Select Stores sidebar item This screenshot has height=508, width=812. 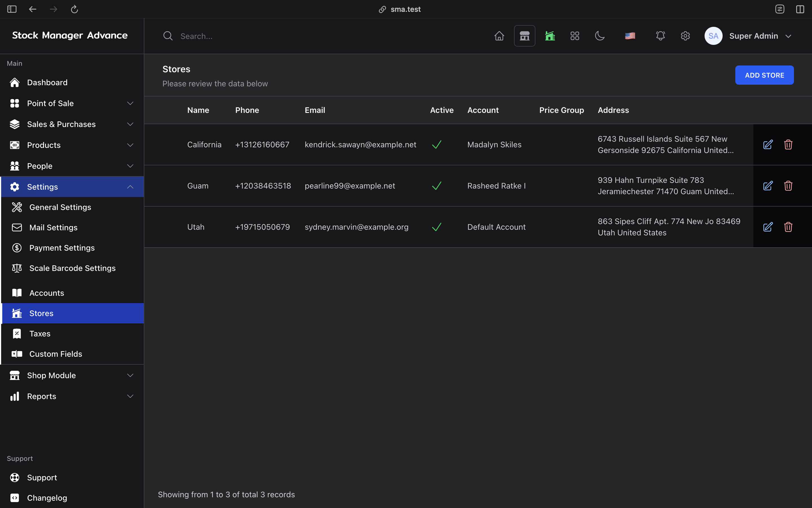pos(72,313)
